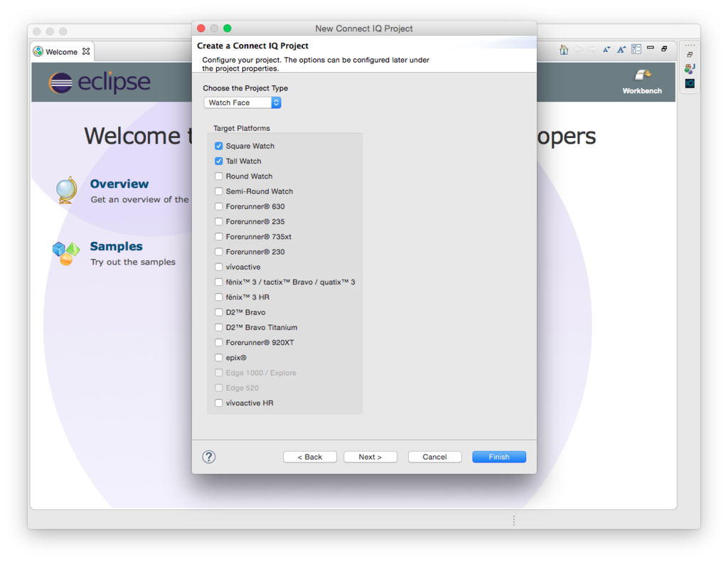Tick the Forerunner 735xt checkbox

pyautogui.click(x=219, y=236)
